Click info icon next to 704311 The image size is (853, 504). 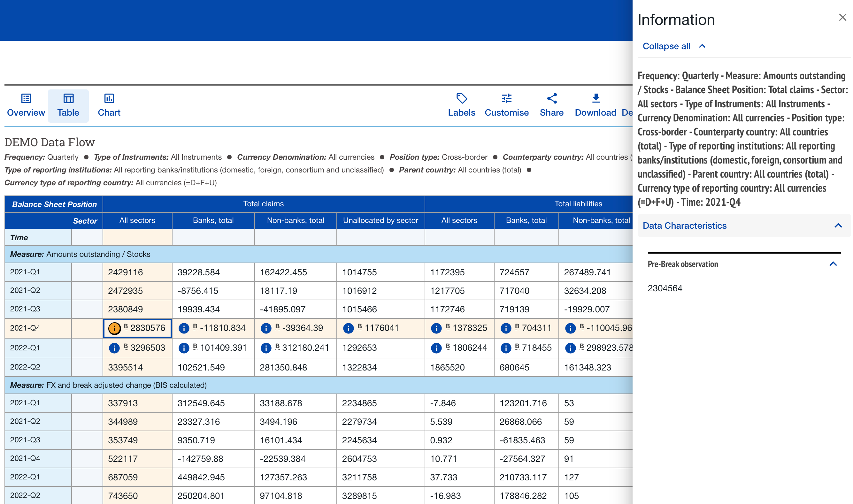(506, 328)
